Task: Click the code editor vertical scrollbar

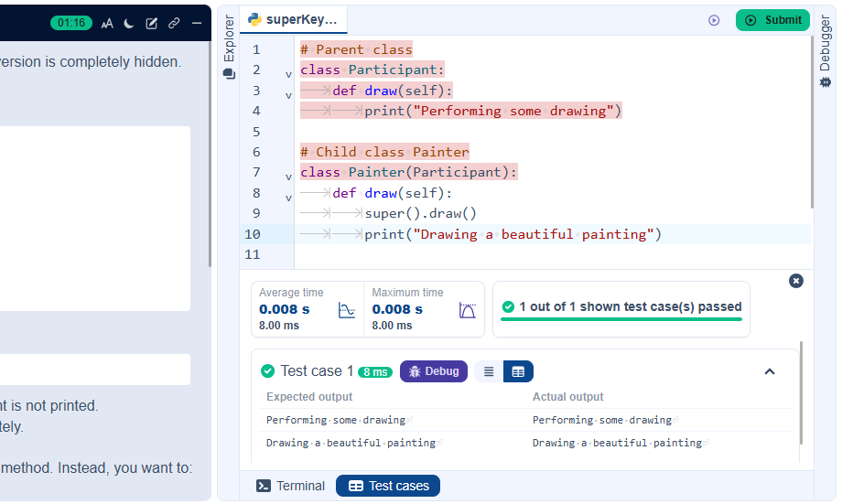Action: point(812,123)
